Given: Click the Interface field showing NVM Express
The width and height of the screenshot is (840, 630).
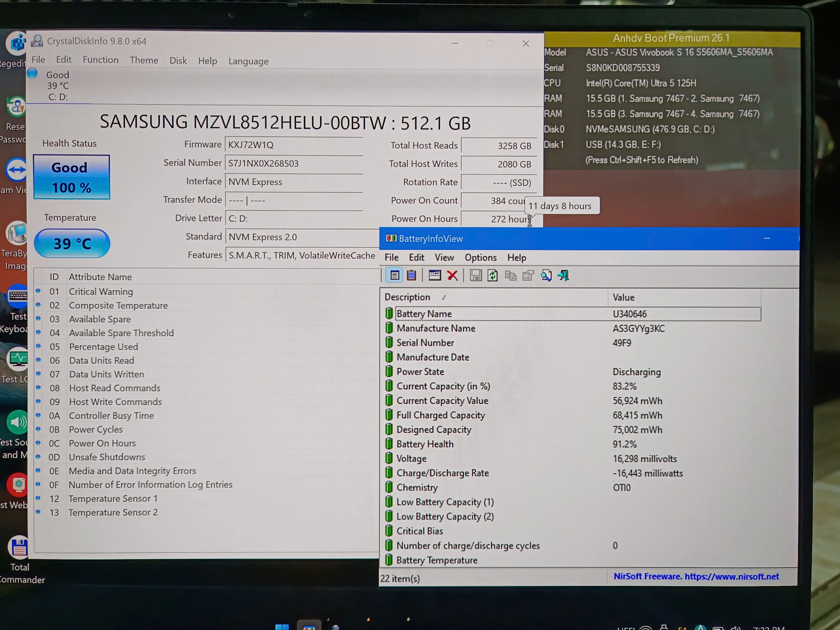Looking at the screenshot, I should pos(294,182).
